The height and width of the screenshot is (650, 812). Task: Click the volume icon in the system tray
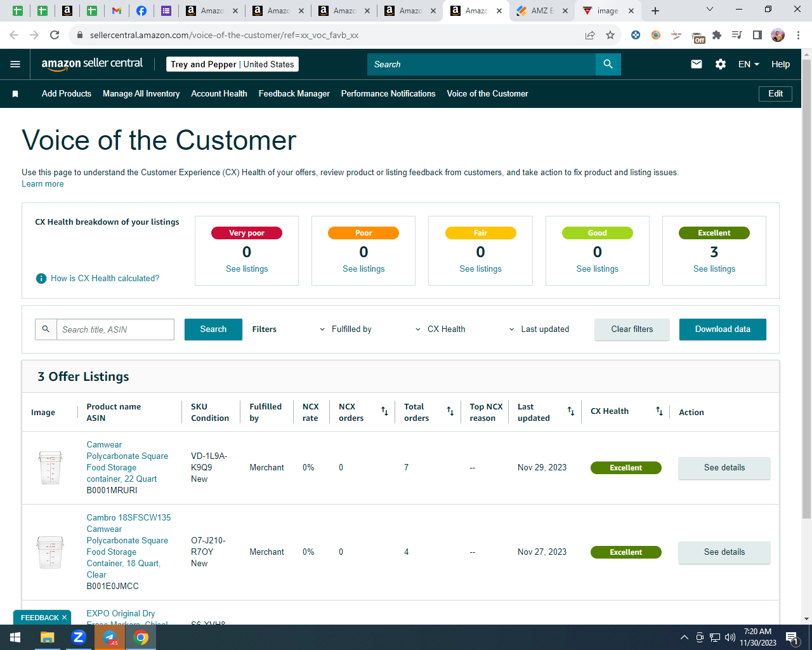(730, 637)
